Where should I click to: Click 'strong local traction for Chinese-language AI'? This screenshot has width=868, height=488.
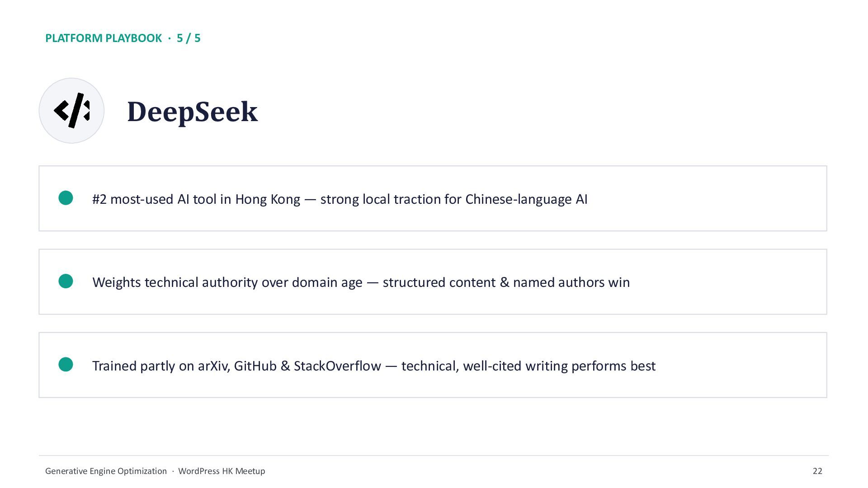pos(454,199)
